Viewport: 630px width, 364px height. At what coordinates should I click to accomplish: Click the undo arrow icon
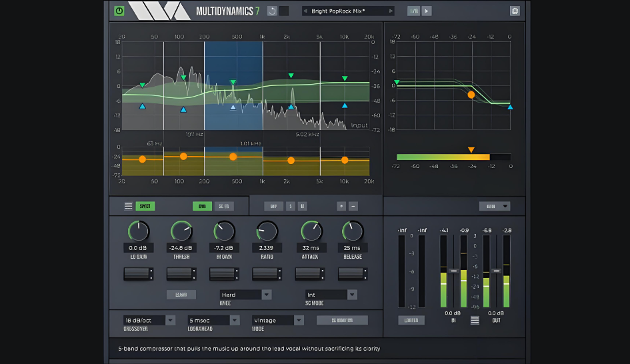271,11
